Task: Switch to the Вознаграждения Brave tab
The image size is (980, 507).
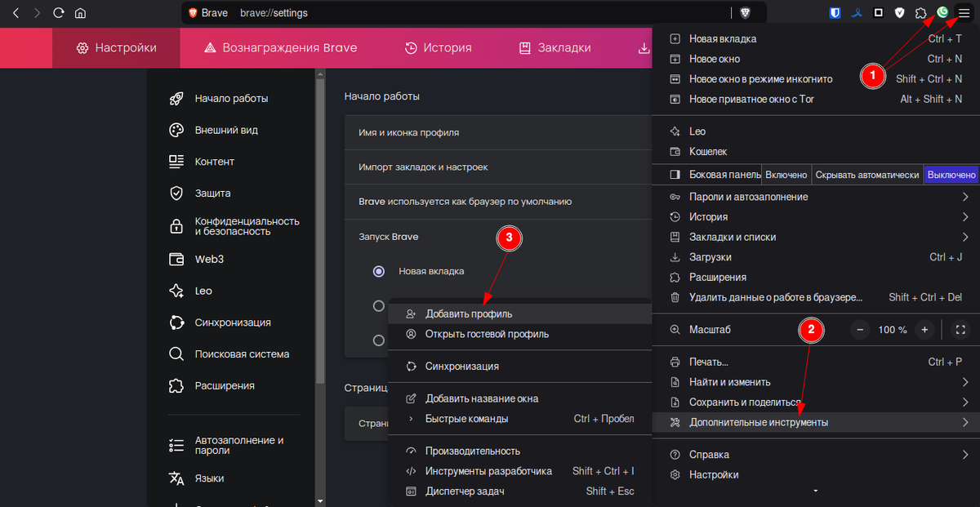Action: point(280,47)
